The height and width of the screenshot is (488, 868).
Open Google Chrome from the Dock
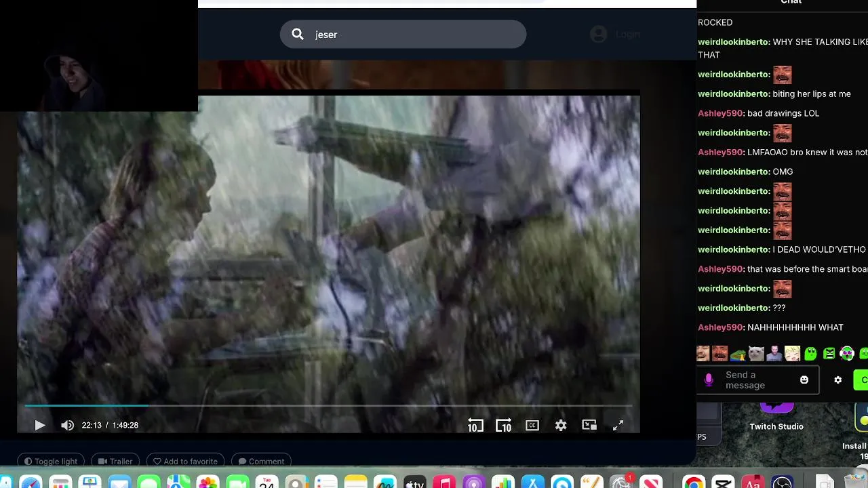coord(693,483)
